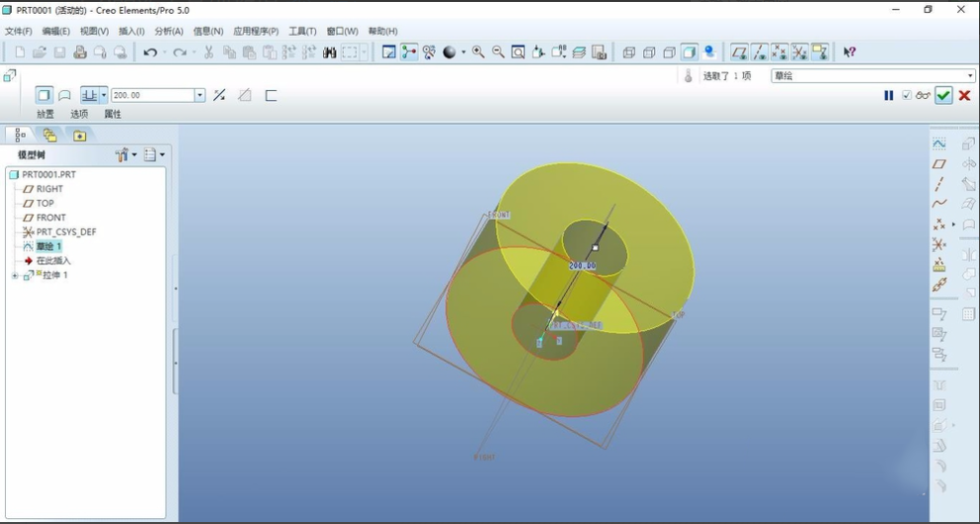Screen dimensions: 980x524
Task: Click the binoculars find icon
Action: 330,52
